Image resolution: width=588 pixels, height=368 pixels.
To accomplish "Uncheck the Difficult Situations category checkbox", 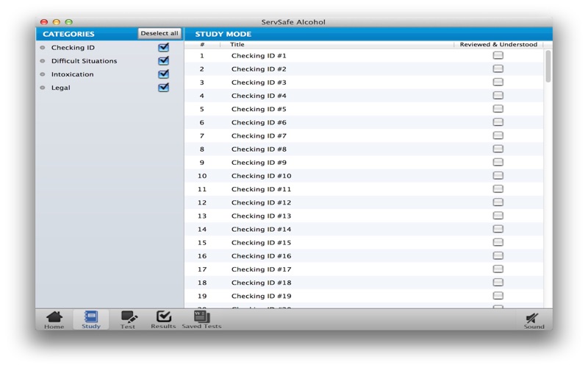I will [163, 60].
